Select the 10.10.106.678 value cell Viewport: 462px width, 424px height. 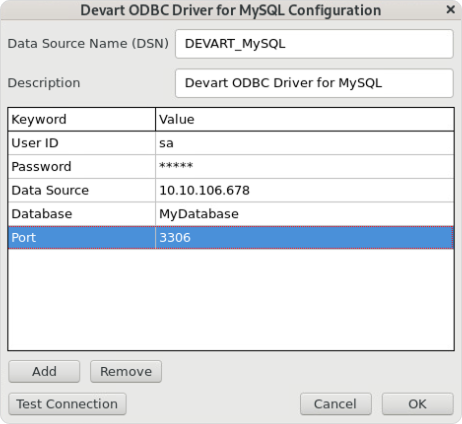pos(305,190)
